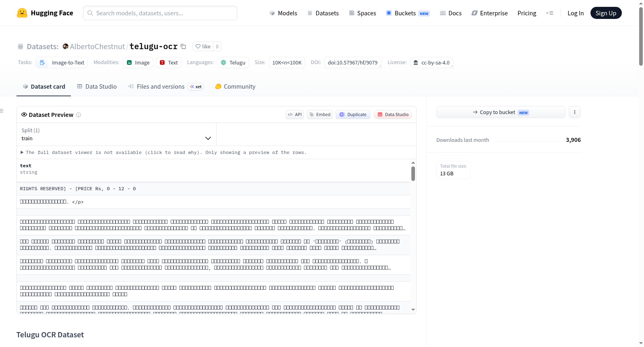Open Buckets in the top navigation
644x347 pixels.
(408, 13)
